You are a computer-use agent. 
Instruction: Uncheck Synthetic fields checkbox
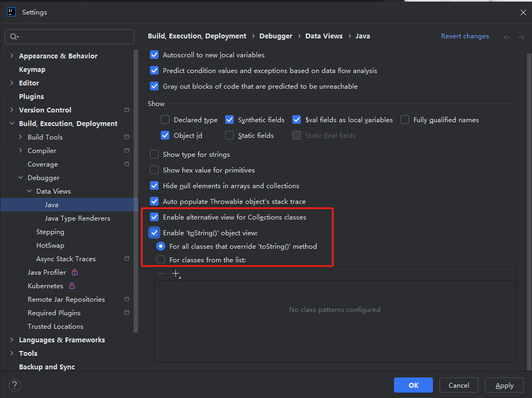click(229, 120)
